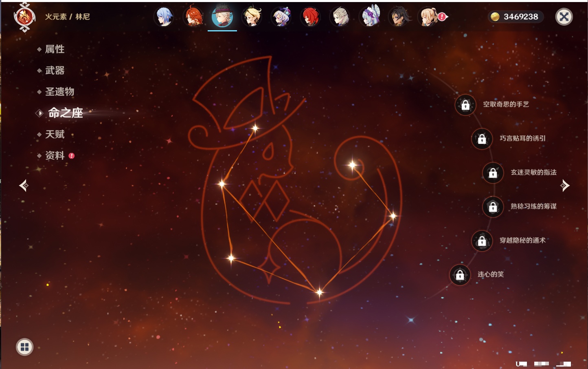Select the avatar with the white frilled cap
The image size is (588, 369).
pyautogui.click(x=369, y=17)
